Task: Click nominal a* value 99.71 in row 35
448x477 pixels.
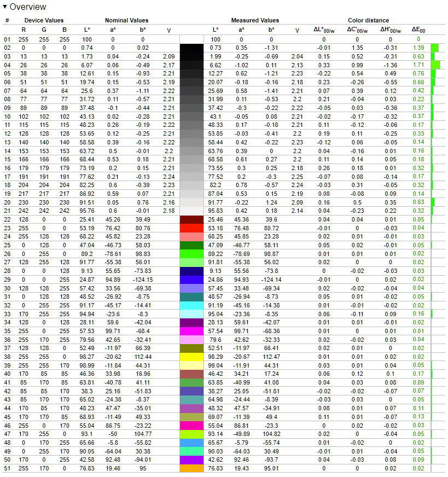Action: click(x=113, y=331)
